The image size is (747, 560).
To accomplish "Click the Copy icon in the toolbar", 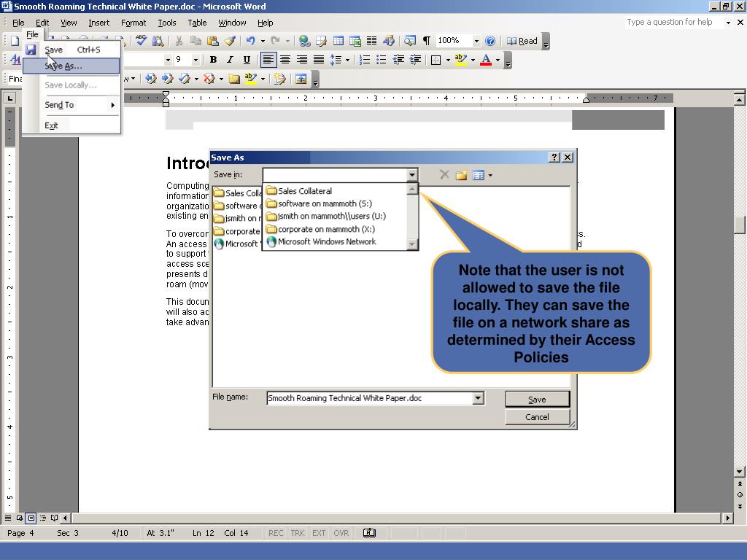I will tap(196, 41).
